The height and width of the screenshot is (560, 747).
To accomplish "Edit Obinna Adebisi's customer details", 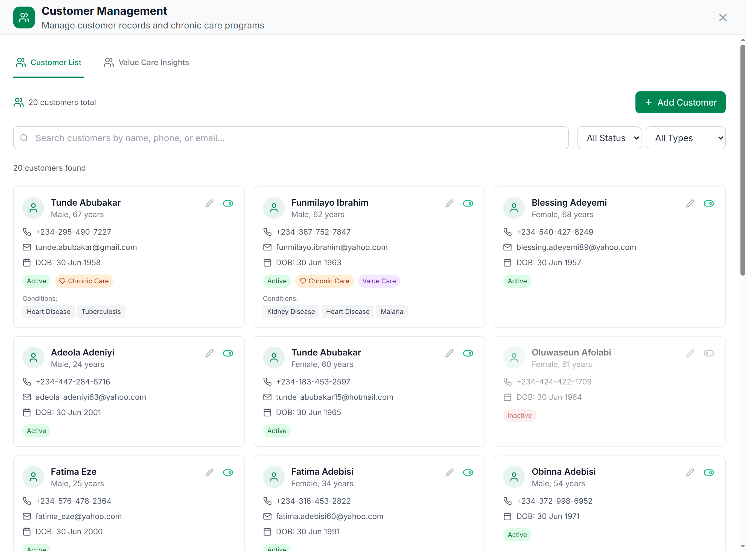I will 690,472.
